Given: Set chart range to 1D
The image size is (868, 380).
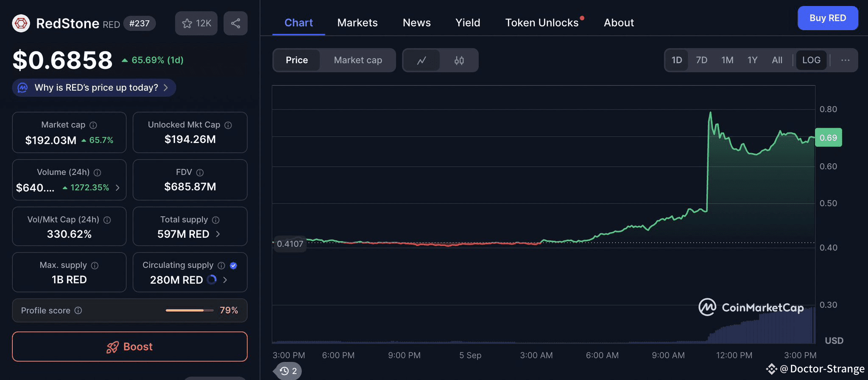Looking at the screenshot, I should [677, 60].
